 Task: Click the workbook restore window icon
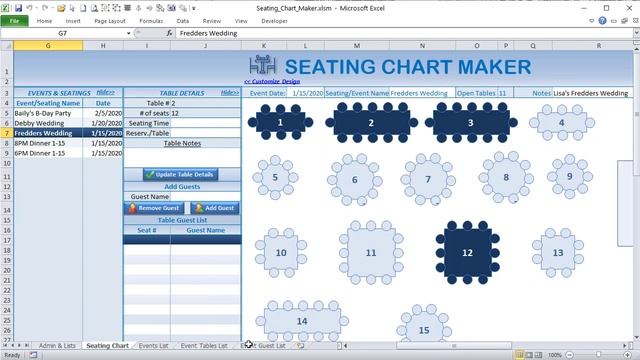(625, 21)
